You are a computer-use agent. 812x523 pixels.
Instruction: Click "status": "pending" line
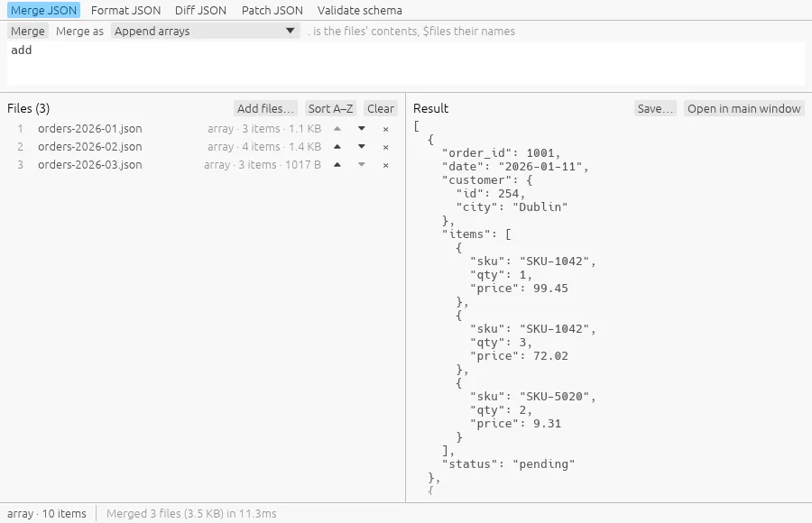pyautogui.click(x=508, y=464)
